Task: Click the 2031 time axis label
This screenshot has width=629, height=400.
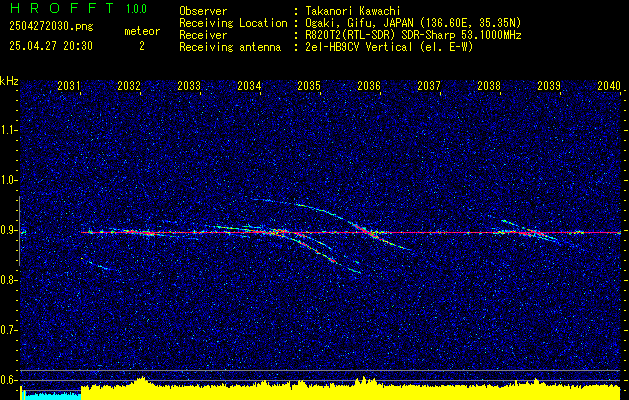Action: point(69,85)
